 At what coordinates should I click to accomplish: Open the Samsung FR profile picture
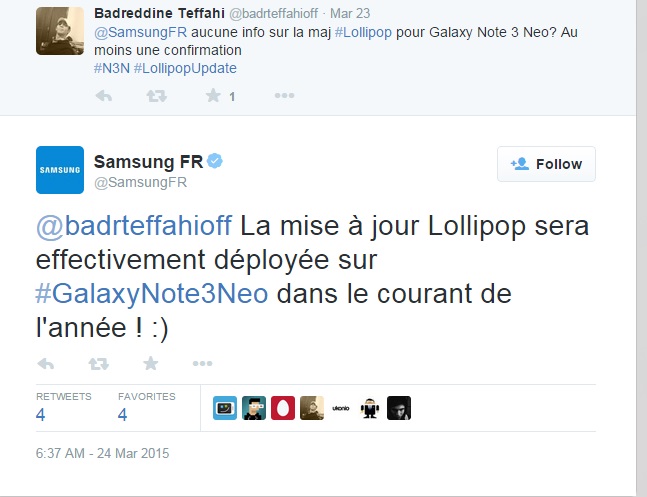tap(59, 170)
